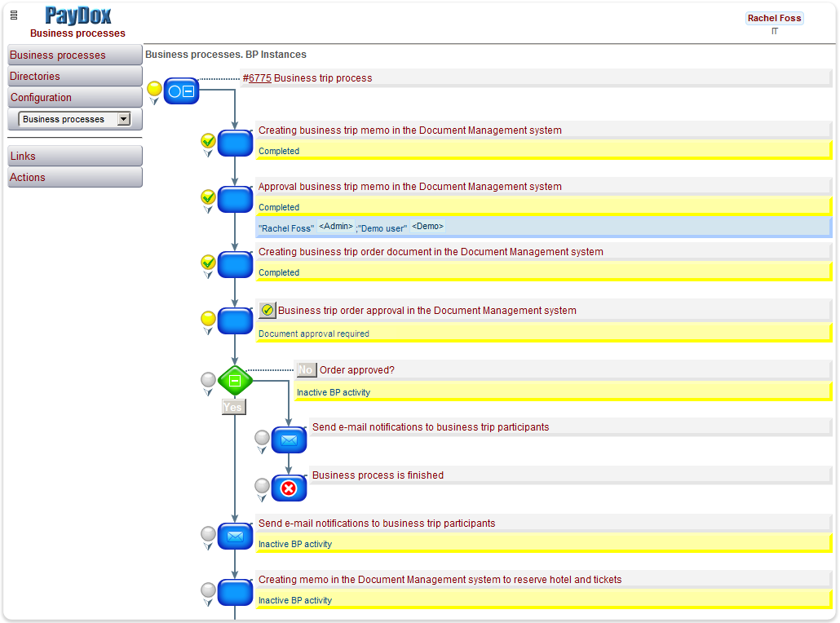Click the Rachel Foss user button

[774, 18]
